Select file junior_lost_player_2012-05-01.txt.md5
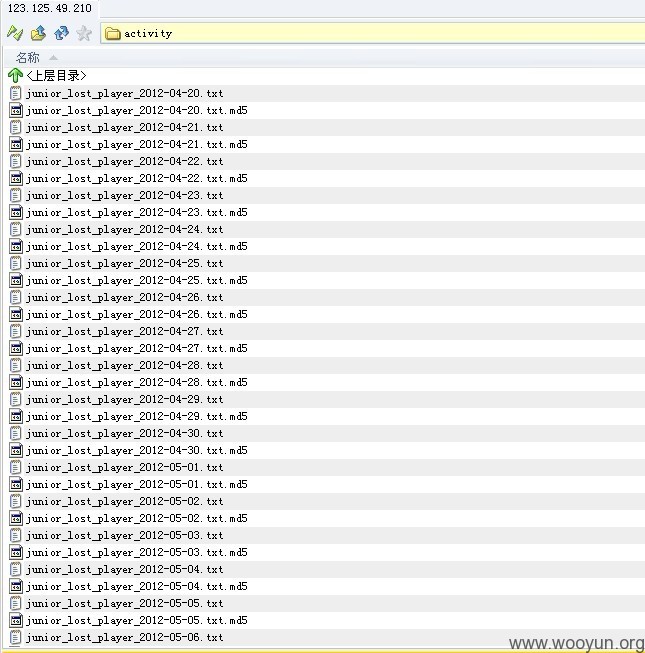 [137, 484]
